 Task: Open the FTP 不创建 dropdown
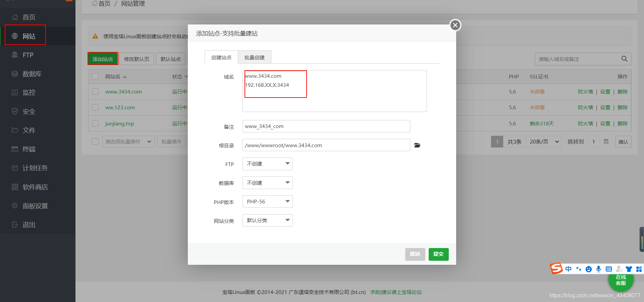(268, 164)
